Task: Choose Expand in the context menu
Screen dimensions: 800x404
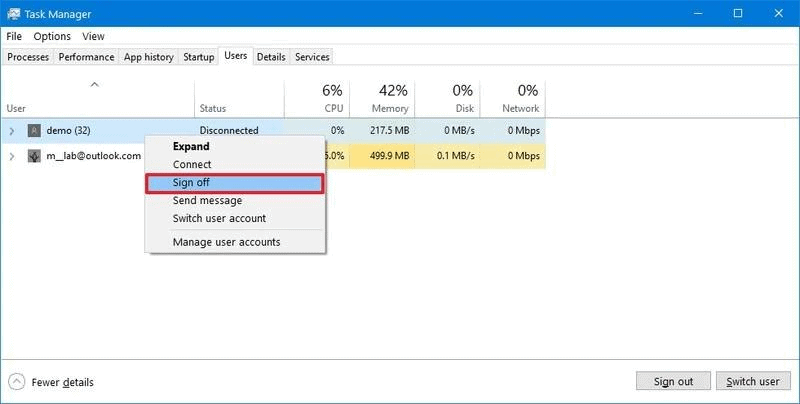Action: point(235,146)
